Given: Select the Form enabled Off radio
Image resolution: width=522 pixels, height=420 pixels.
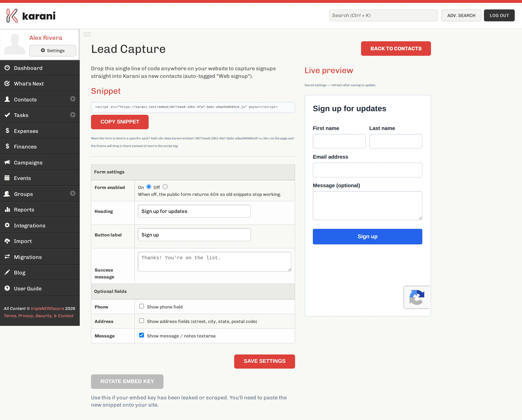Looking at the screenshot, I should [165, 187].
